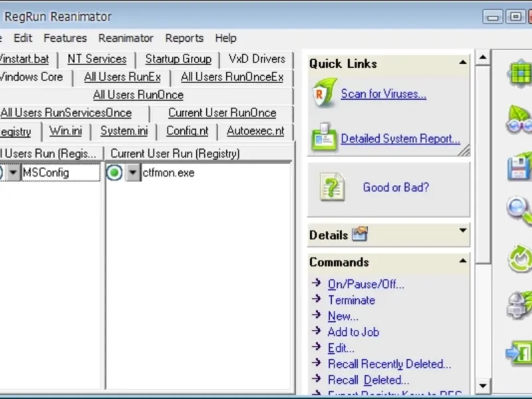Open the Detailed System Report link
Screen dimensions: 532x399
400,138
